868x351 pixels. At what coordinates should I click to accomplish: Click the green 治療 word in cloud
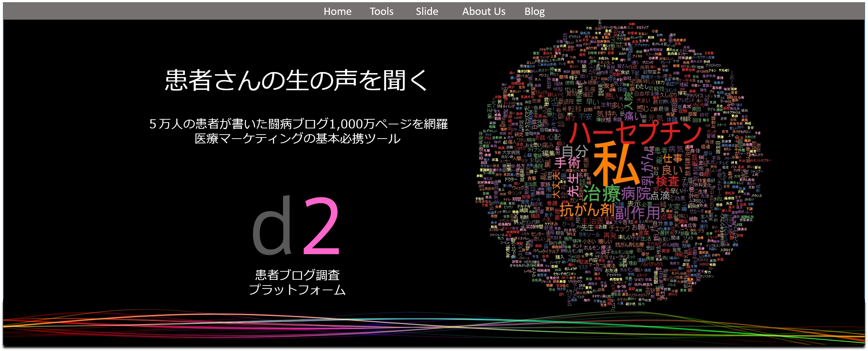(x=602, y=193)
